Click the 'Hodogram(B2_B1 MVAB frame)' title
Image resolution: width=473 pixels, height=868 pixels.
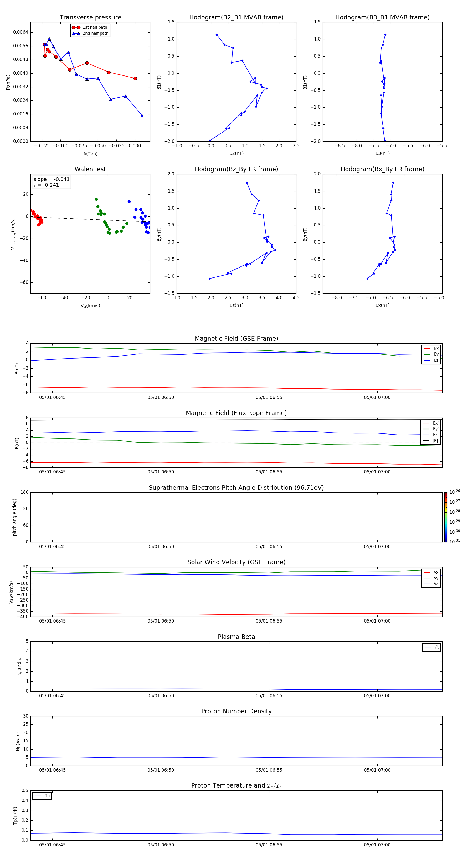[x=236, y=17]
